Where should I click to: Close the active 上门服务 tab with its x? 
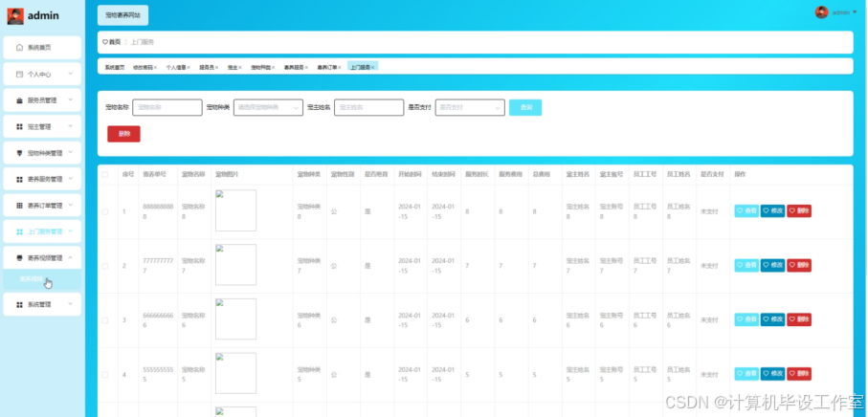373,68
